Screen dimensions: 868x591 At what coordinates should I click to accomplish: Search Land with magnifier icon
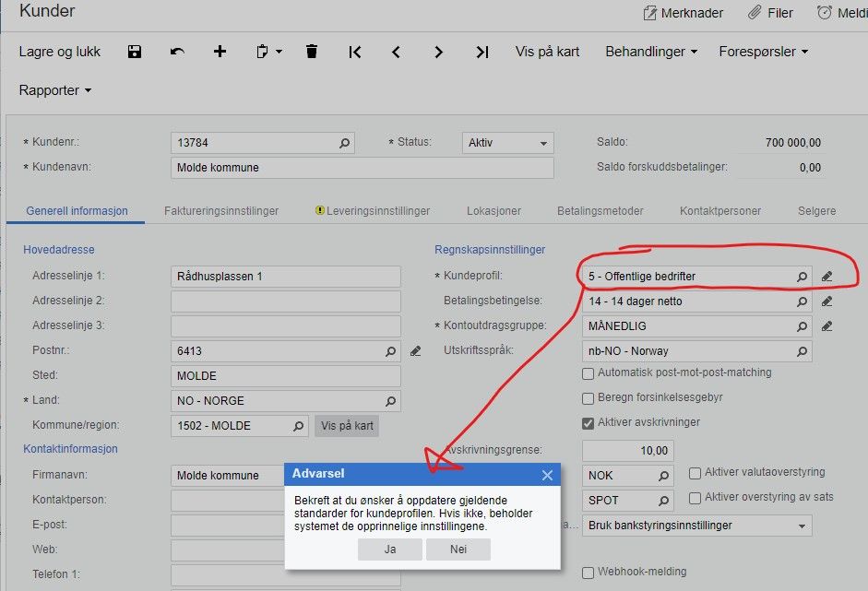click(390, 401)
